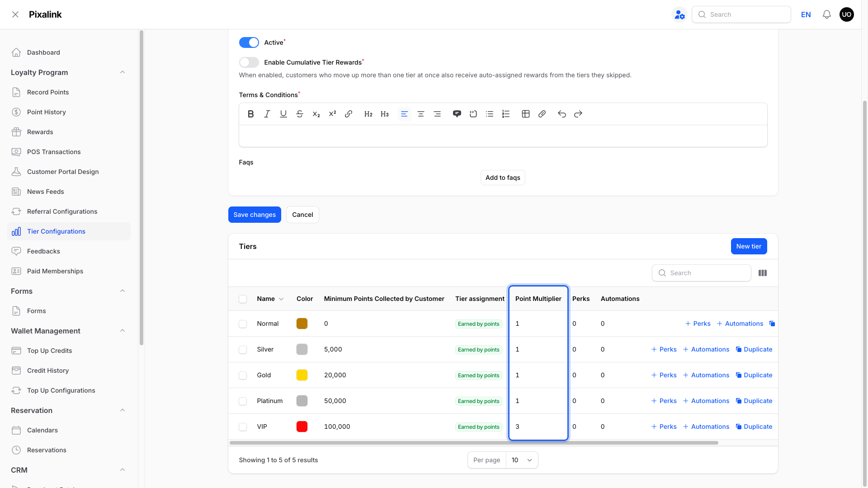This screenshot has width=868, height=488.
Task: Select all tiers with header checkbox
Action: (x=243, y=299)
